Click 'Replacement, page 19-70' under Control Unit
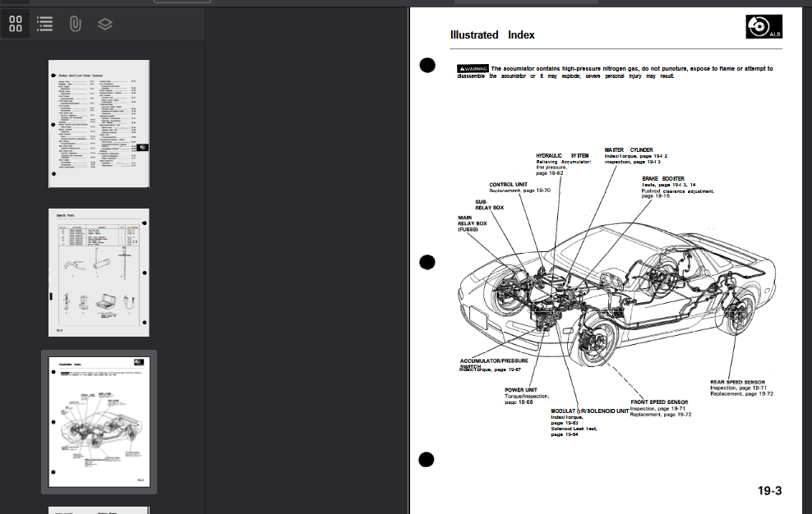The width and height of the screenshot is (812, 514). point(520,190)
